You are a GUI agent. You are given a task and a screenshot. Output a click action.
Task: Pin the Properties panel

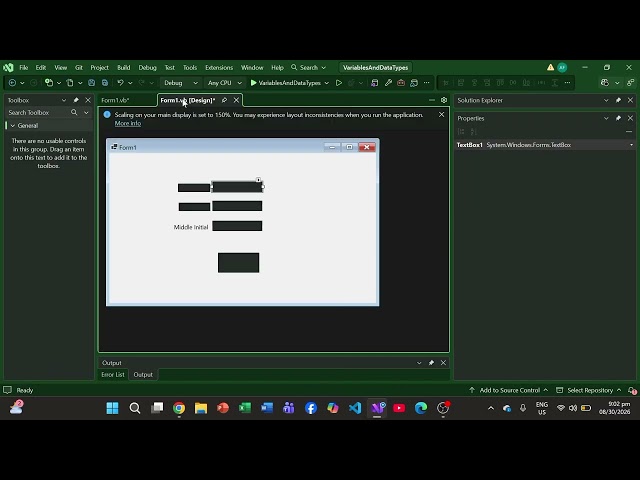[x=618, y=118]
